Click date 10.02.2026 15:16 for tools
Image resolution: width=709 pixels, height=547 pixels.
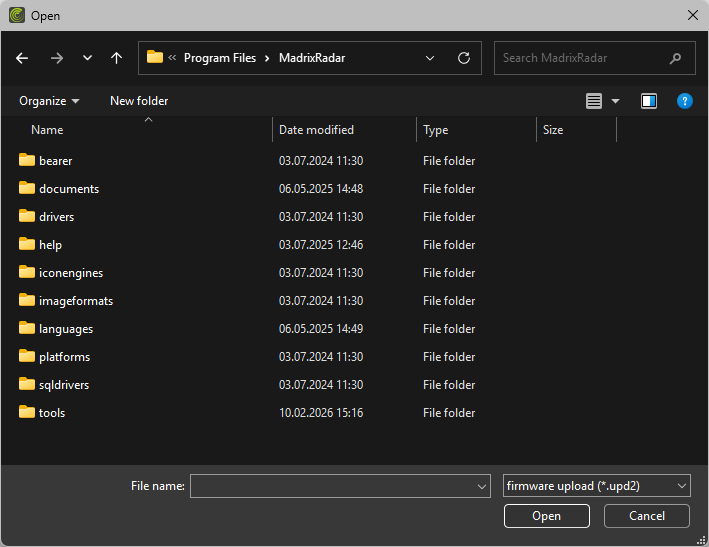[x=321, y=413]
